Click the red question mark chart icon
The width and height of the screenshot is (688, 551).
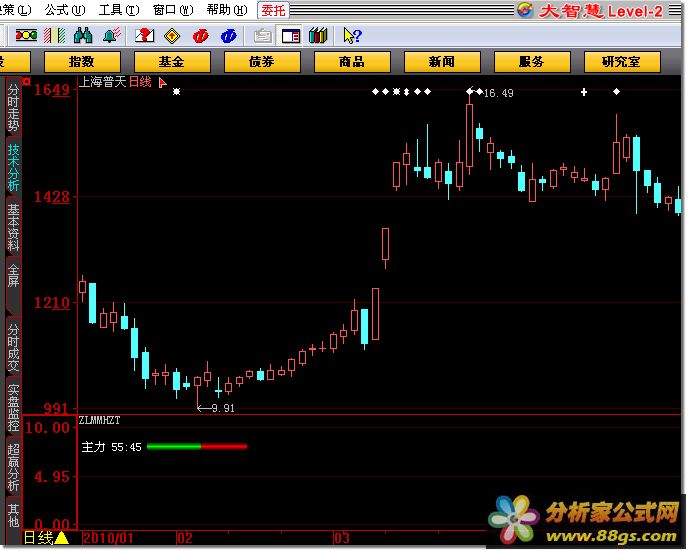145,35
